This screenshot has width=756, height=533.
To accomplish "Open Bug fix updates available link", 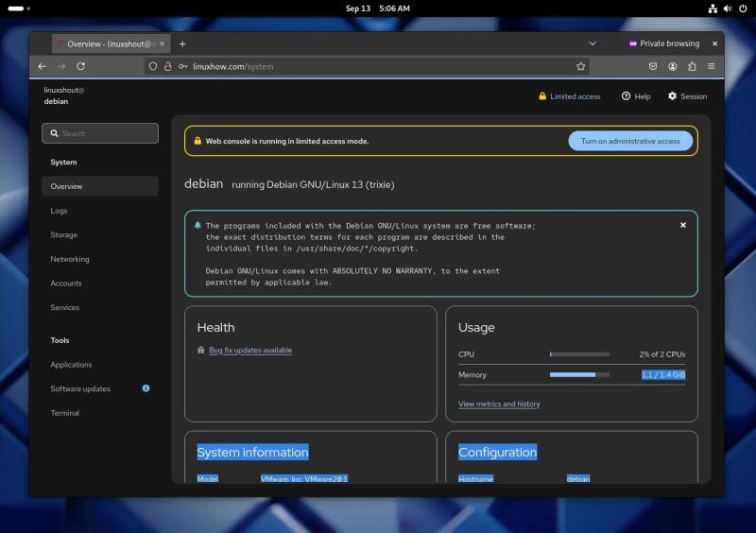I will (x=250, y=351).
